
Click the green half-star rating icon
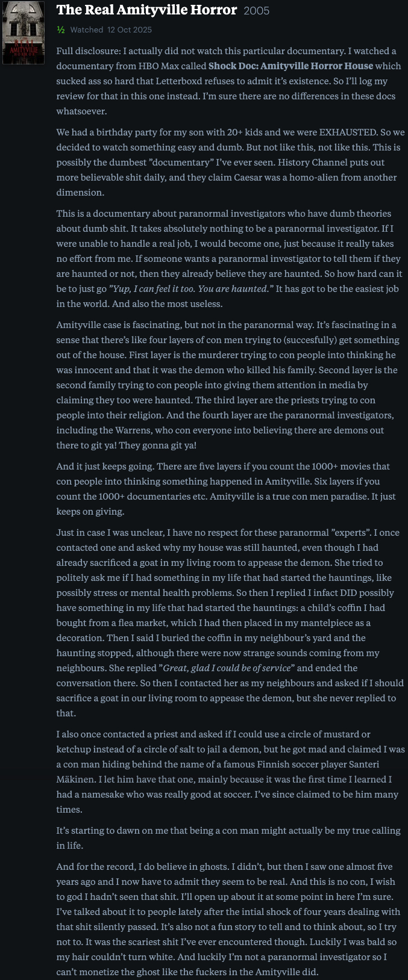61,29
